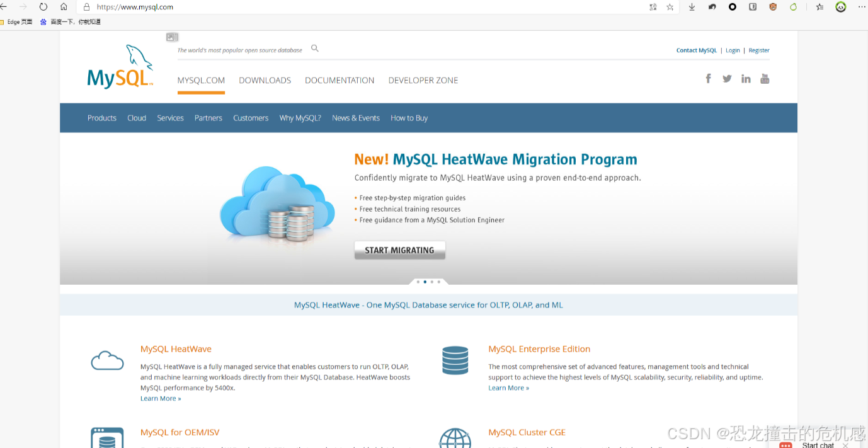This screenshot has height=448, width=868.
Task: Open the MySQL Cluster CGE heading link
Action: pyautogui.click(x=527, y=432)
